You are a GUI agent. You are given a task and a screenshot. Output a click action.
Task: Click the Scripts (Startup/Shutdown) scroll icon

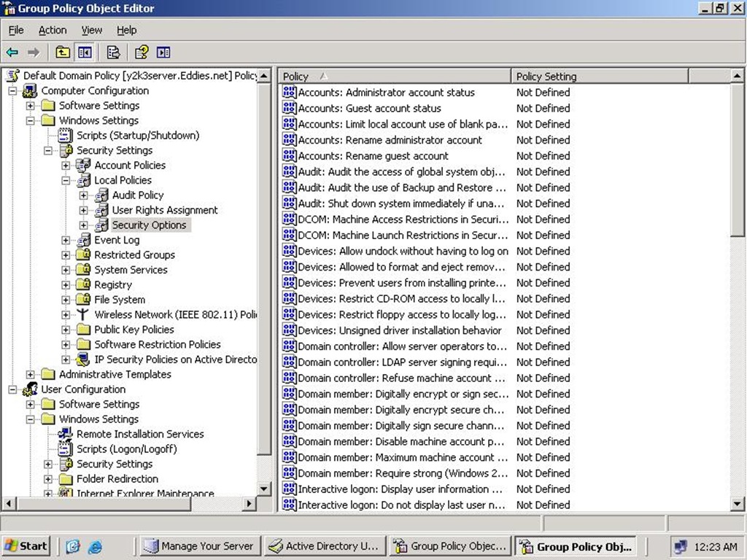65,135
